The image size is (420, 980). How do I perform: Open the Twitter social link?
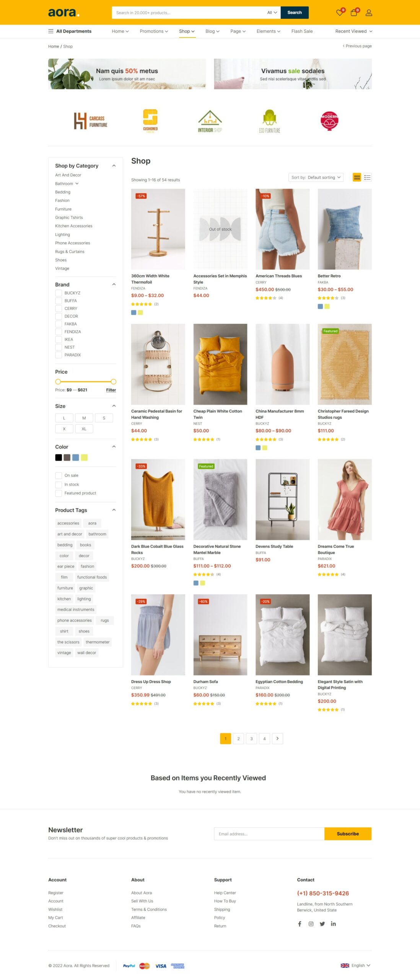click(322, 924)
